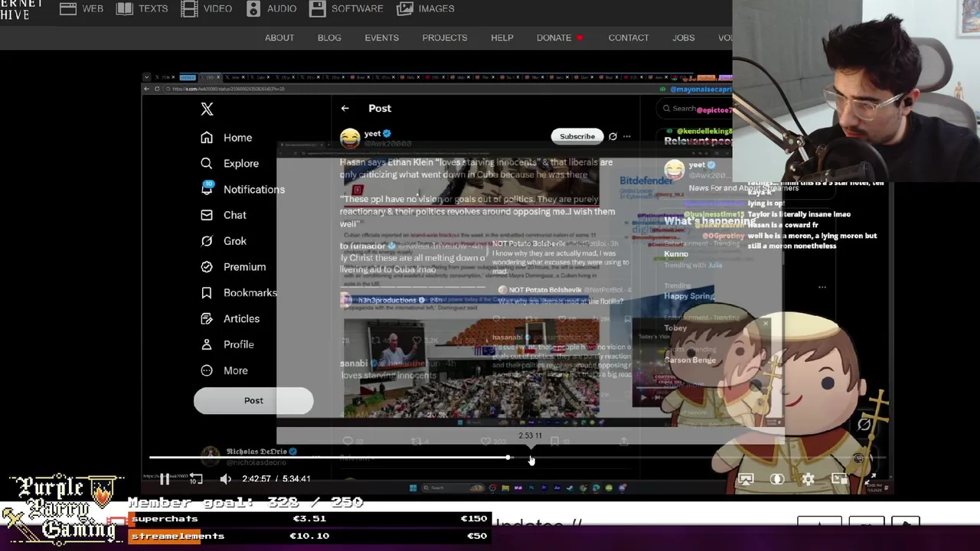This screenshot has width=980, height=551.
Task: Click the "Tobey" trending item
Action: [x=675, y=328]
